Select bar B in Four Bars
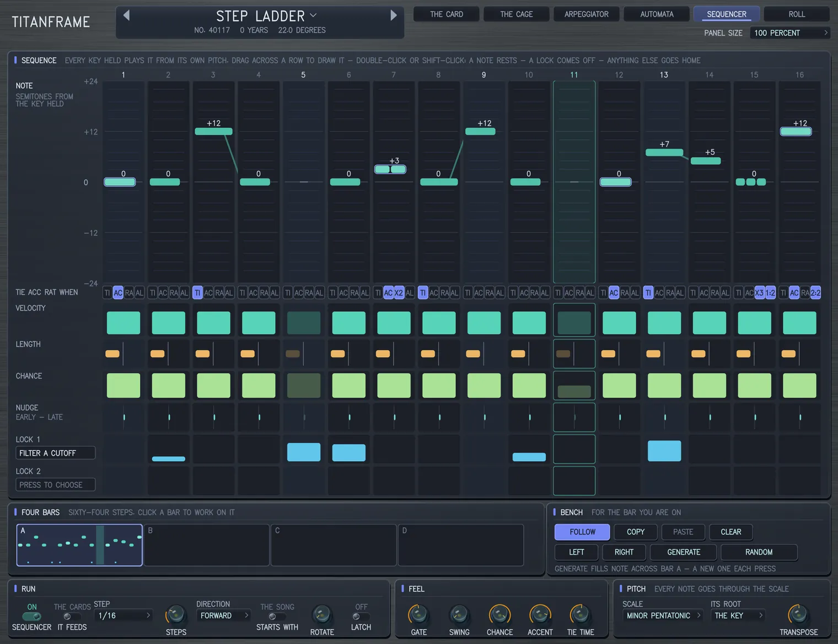The height and width of the screenshot is (644, 838). point(207,545)
